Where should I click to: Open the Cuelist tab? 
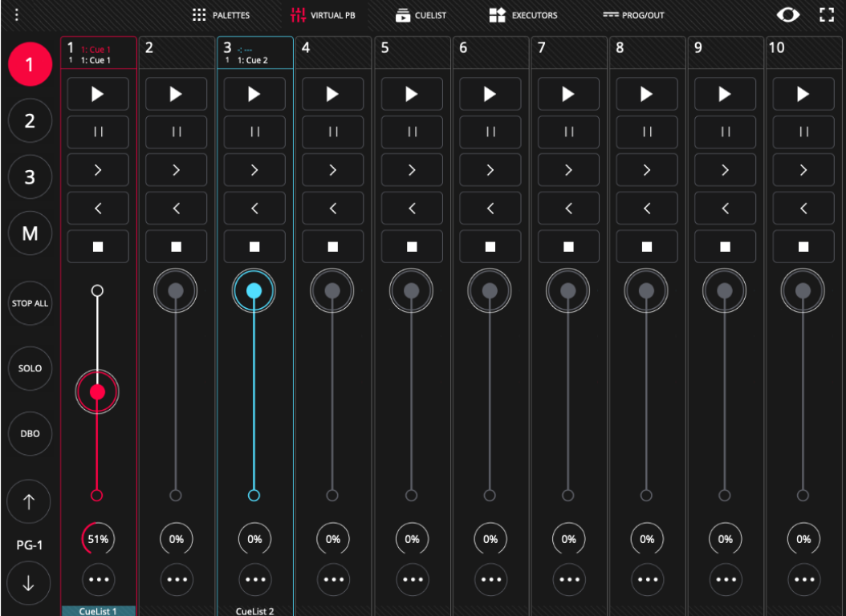tap(421, 15)
